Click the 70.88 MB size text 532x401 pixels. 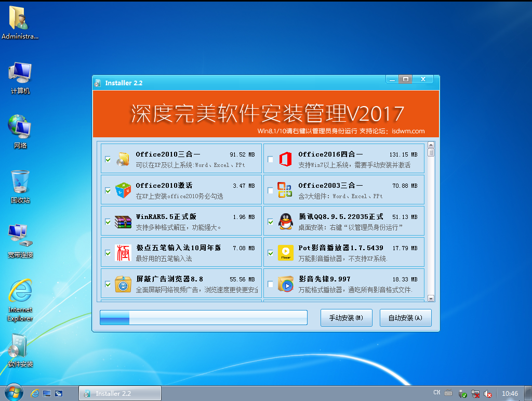(x=405, y=186)
